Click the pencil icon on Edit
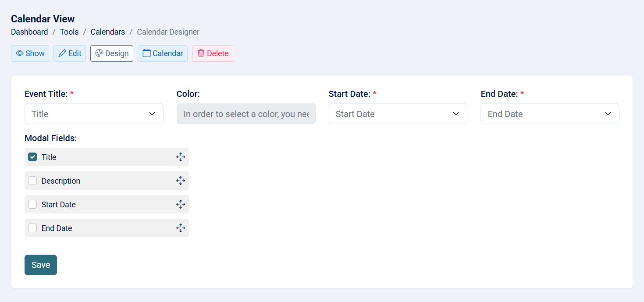Screen dimensions: 644x302 pyautogui.click(x=62, y=53)
